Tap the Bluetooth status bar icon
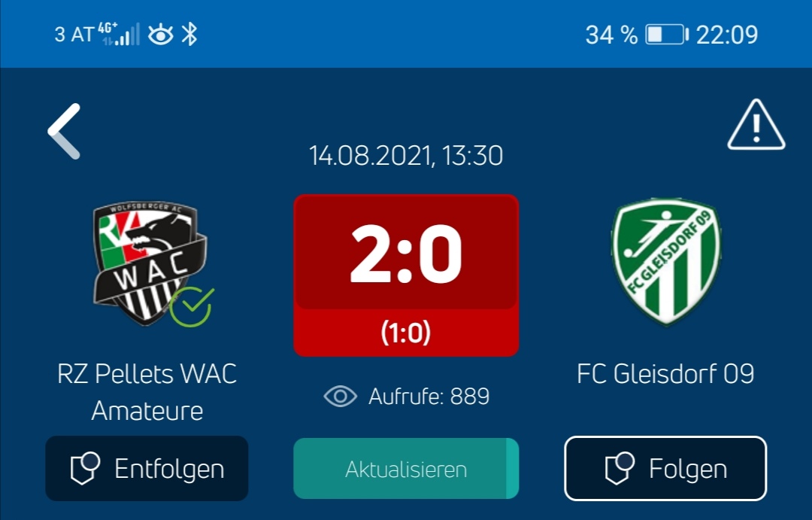 (x=189, y=35)
